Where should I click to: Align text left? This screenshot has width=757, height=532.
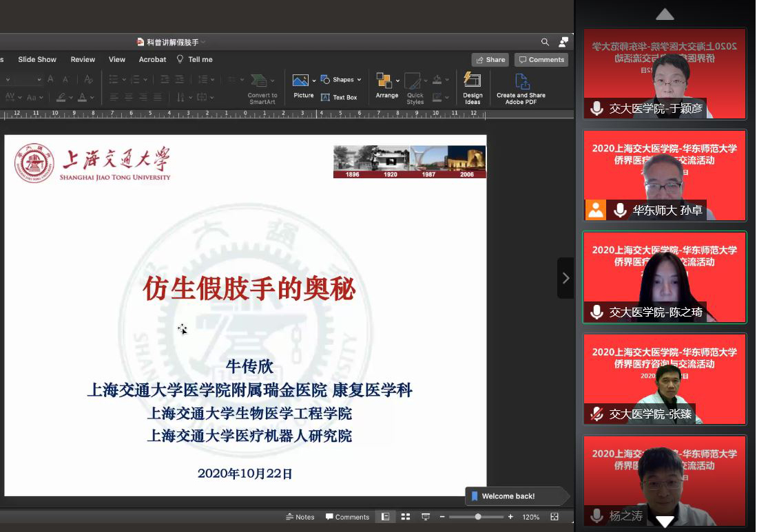pyautogui.click(x=114, y=98)
